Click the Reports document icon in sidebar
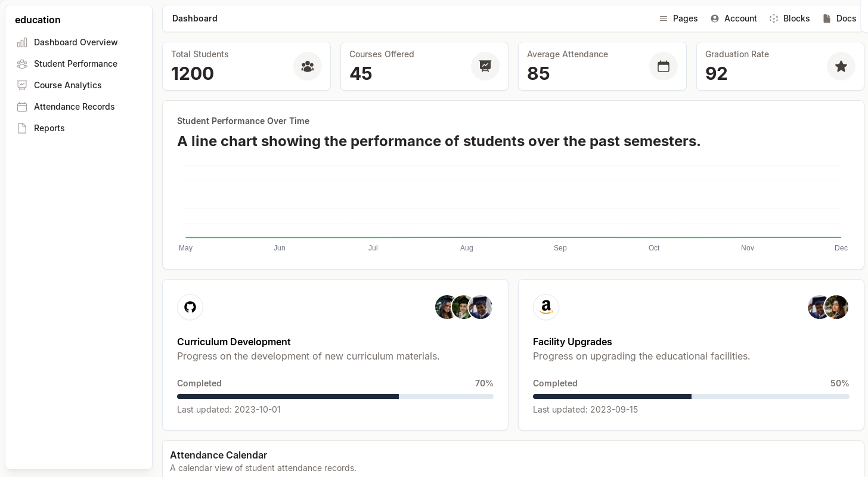Viewport: 868px width, 477px height. click(x=22, y=128)
